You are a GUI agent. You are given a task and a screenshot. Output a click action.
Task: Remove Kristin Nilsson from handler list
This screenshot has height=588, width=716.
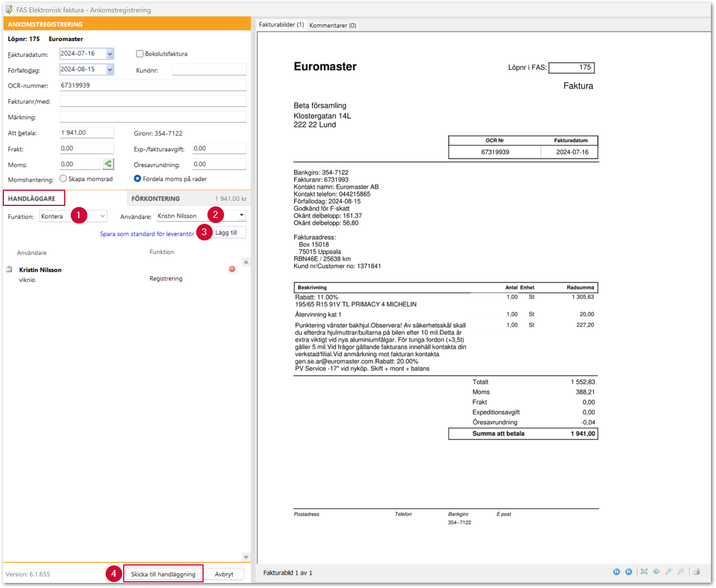pos(232,269)
